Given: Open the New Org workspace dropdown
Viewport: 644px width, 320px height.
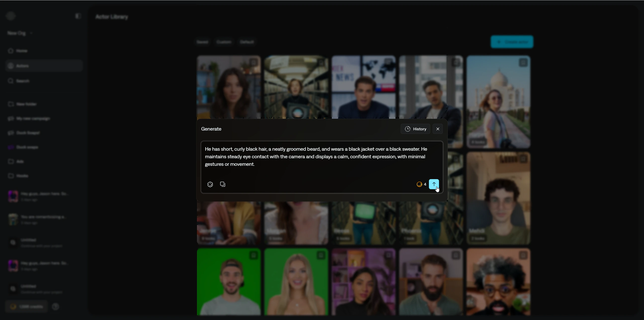Looking at the screenshot, I should pos(20,33).
